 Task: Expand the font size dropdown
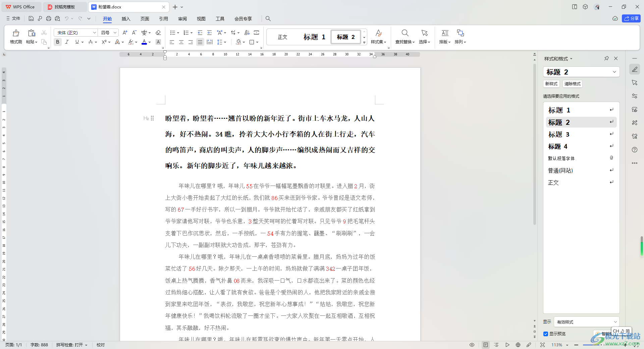pyautogui.click(x=115, y=33)
